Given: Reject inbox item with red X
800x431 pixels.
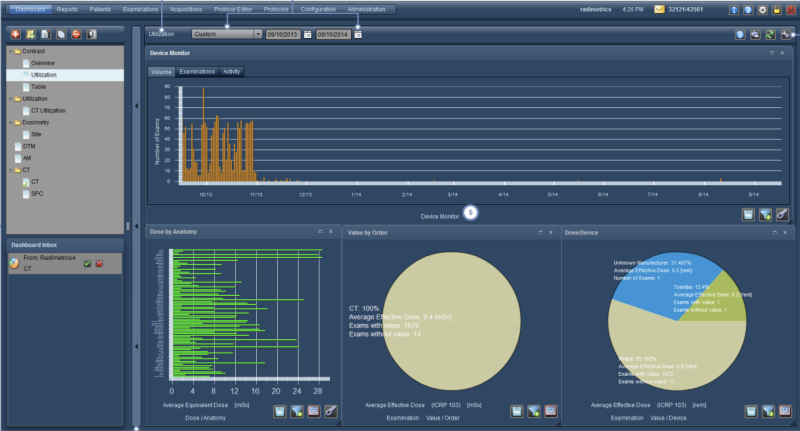Looking at the screenshot, I should point(100,263).
